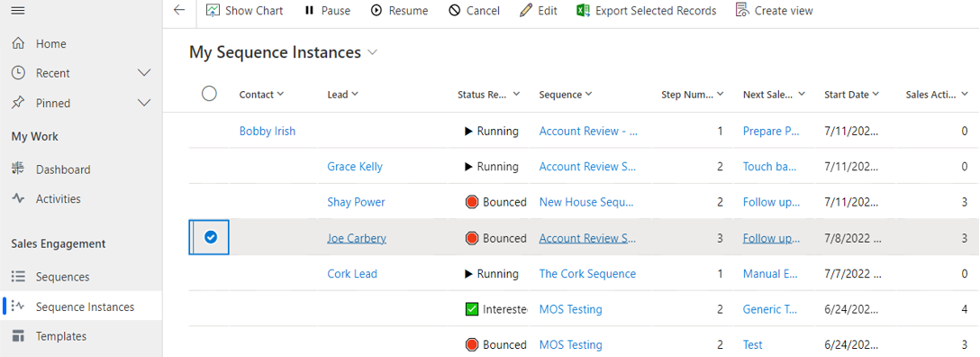Click Running arrow icon in Bobby Irish row
The image size is (980, 357).
[468, 132]
